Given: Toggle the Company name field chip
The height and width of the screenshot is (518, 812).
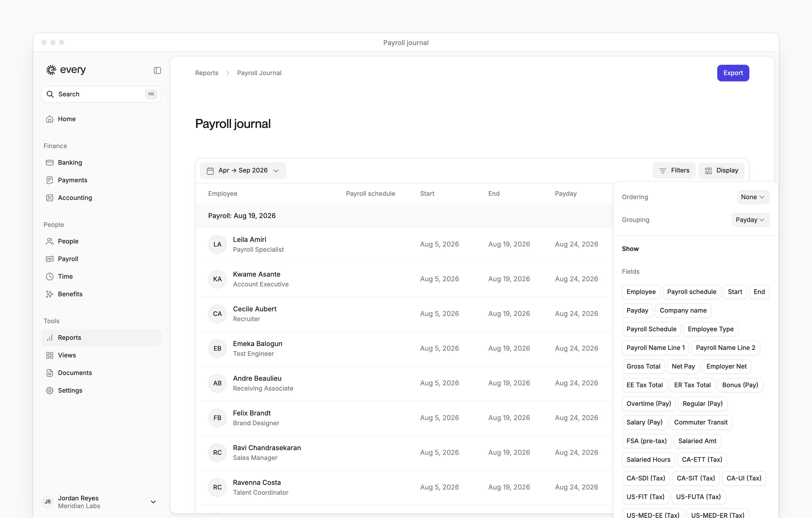Looking at the screenshot, I should [683, 310].
